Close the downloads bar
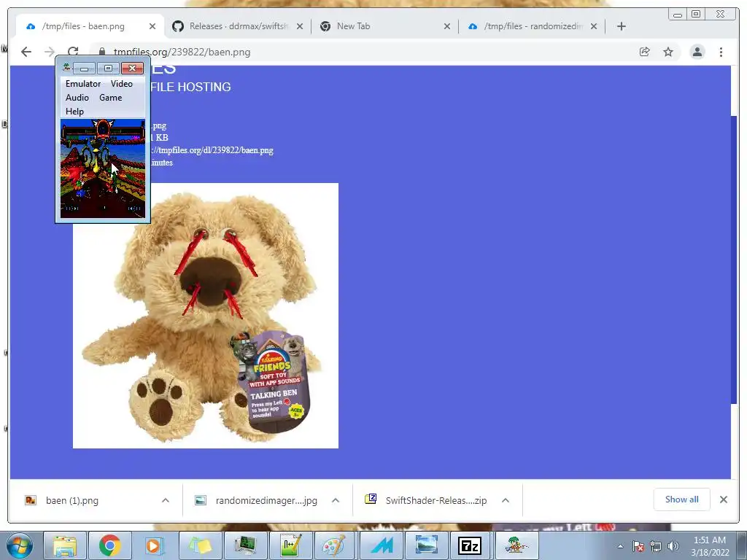This screenshot has height=560, width=747. coord(724,499)
